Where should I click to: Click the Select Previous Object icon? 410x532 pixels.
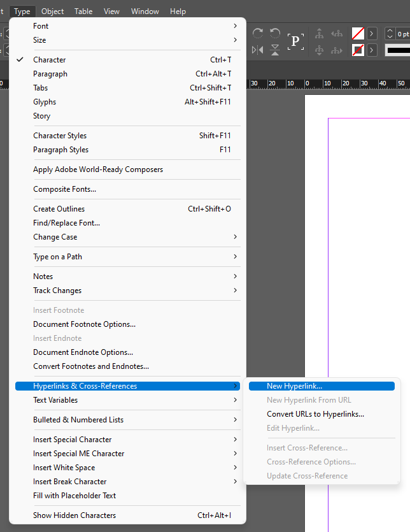point(336,33)
